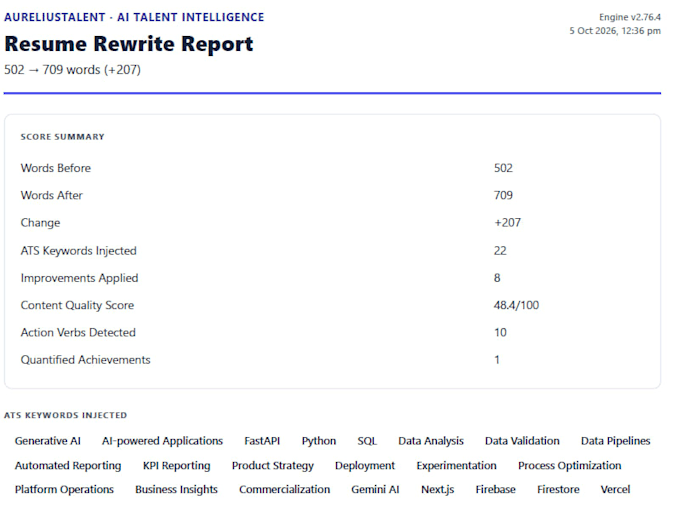
Task: Click the Action Verbs Detected value 10
Action: tap(500, 333)
